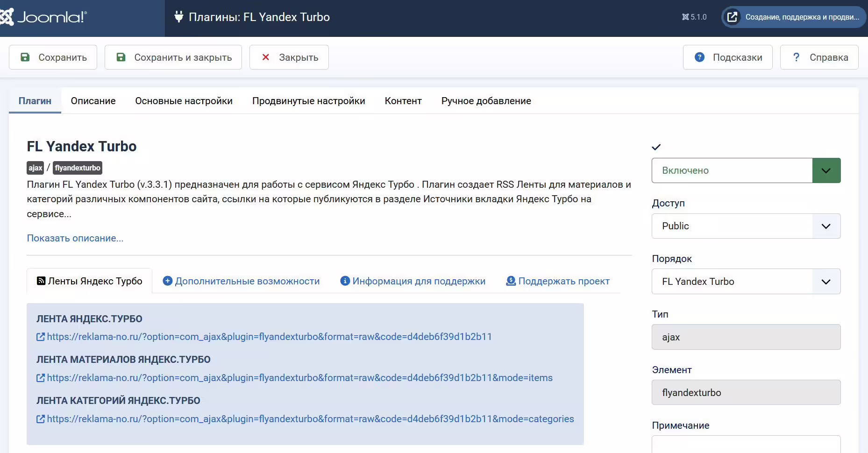The image size is (868, 453).
Task: Open the Справка help button
Action: pyautogui.click(x=819, y=57)
